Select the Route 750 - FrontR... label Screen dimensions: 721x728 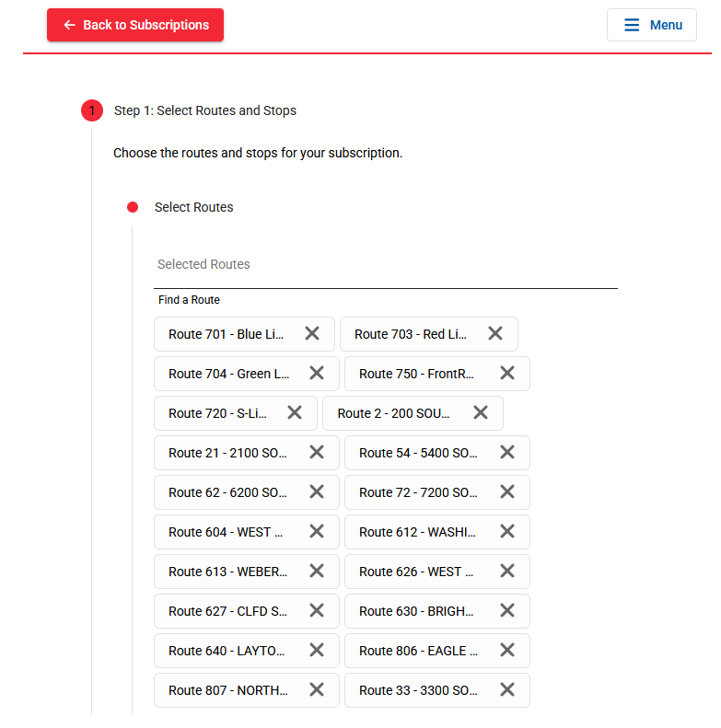417,374
